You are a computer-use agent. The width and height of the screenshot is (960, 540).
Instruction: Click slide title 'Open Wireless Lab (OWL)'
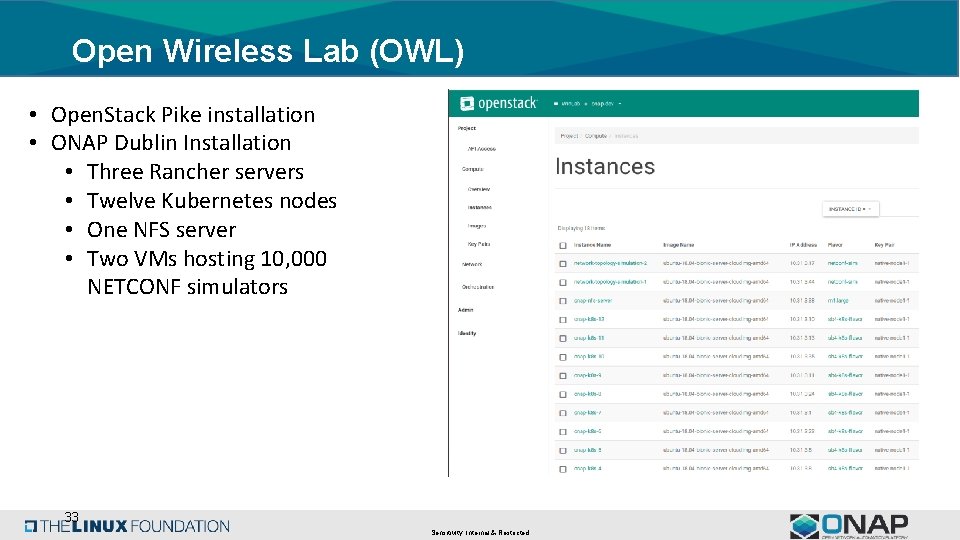coord(268,51)
